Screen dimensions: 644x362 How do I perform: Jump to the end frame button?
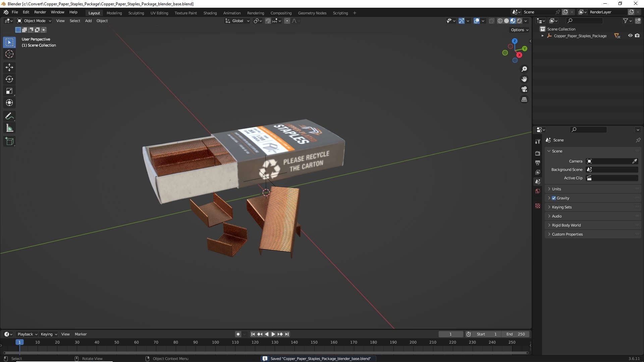287,334
